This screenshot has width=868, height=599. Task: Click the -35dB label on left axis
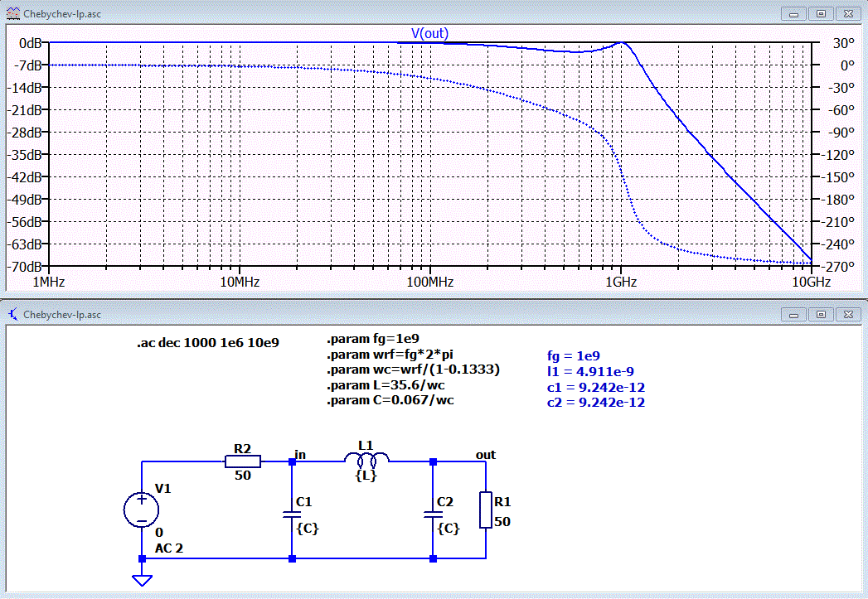click(26, 154)
